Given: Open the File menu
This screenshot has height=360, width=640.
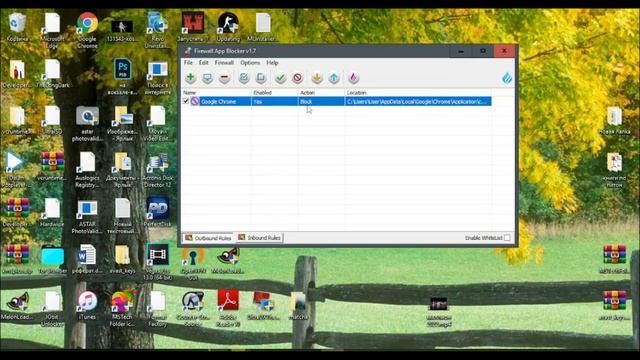Looking at the screenshot, I should (188, 63).
